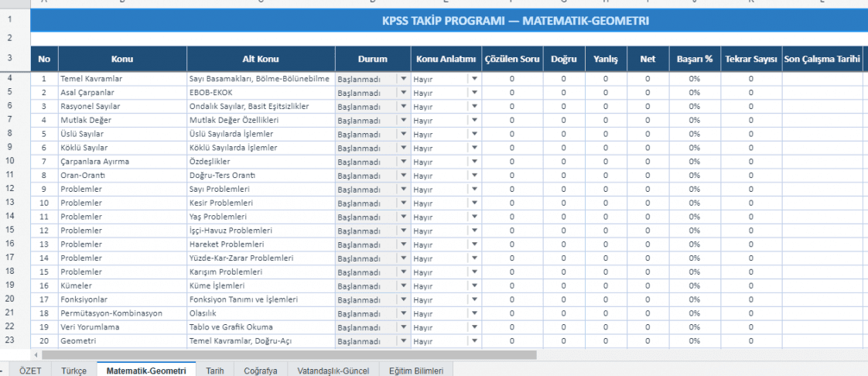Select the Üslü Sayılarda İşlemler cell
Screen dimensions: 868x376
pos(261,134)
